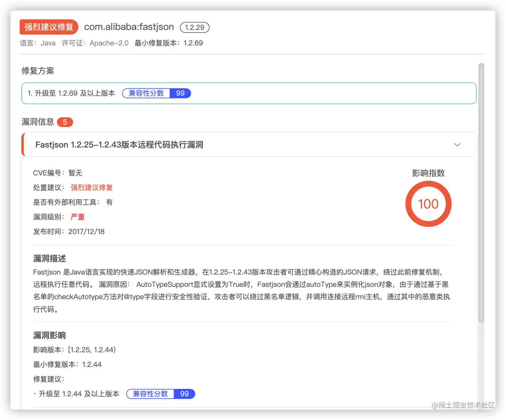Click the 影响指数 100 circular gauge
The height and width of the screenshot is (420, 506).
click(x=428, y=204)
